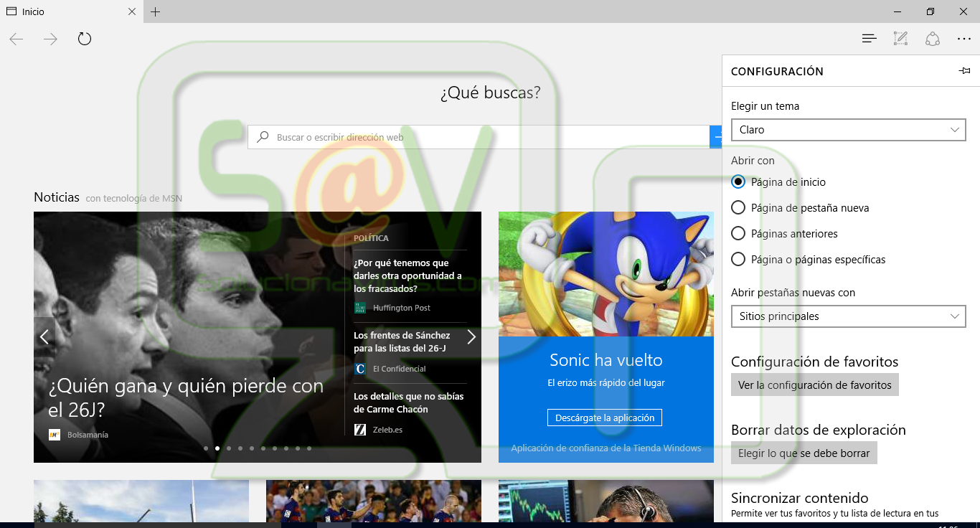Screen dimensions: 980x528
Task: Click the Share icon in the toolbar
Action: (x=933, y=39)
